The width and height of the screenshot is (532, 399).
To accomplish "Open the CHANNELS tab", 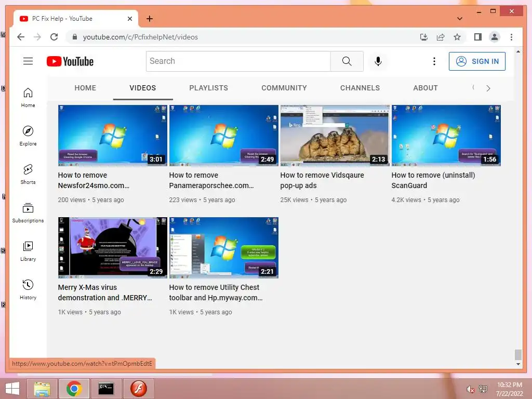I will 360,88.
